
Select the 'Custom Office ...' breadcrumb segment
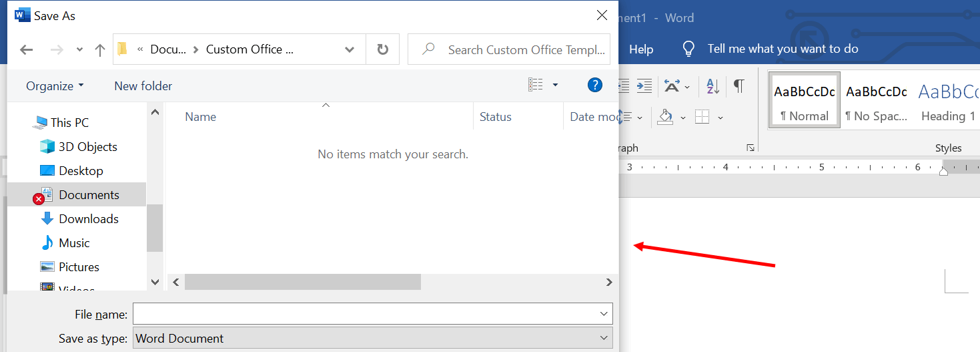[249, 49]
